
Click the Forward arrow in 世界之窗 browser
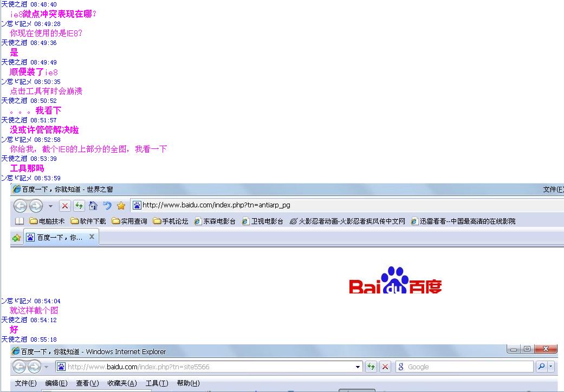36,206
